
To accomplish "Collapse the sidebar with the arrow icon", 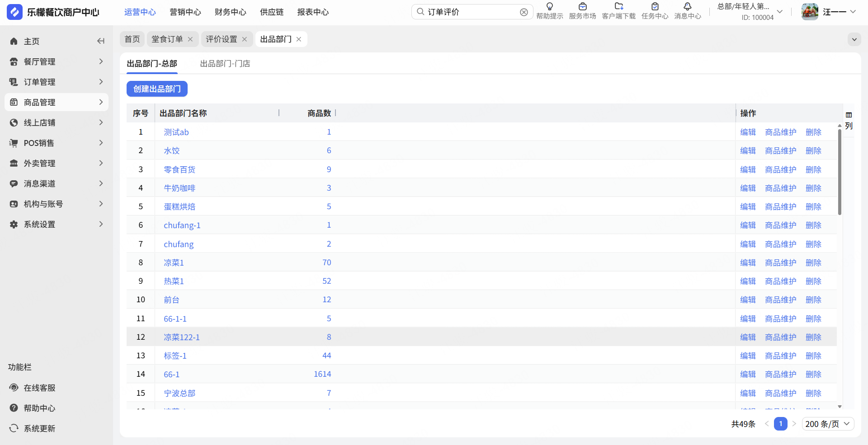I will tap(101, 41).
